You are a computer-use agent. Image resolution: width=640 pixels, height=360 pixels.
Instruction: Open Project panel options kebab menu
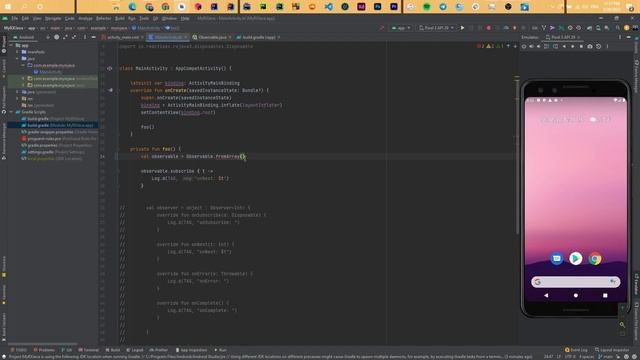click(x=85, y=37)
